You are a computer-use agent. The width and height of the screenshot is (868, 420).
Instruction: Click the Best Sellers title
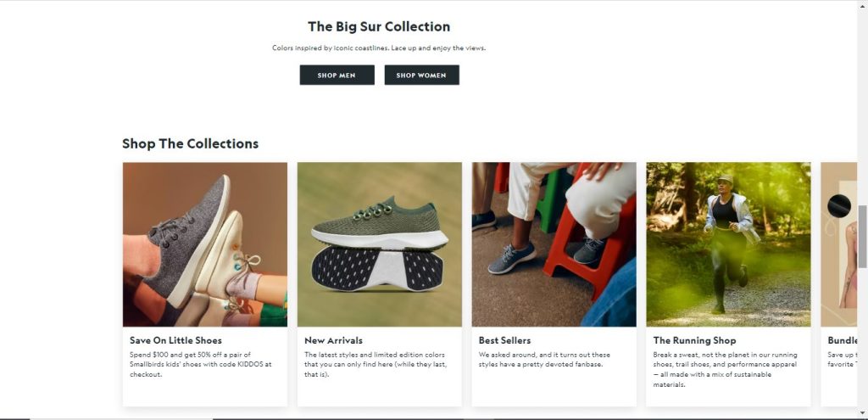(504, 340)
